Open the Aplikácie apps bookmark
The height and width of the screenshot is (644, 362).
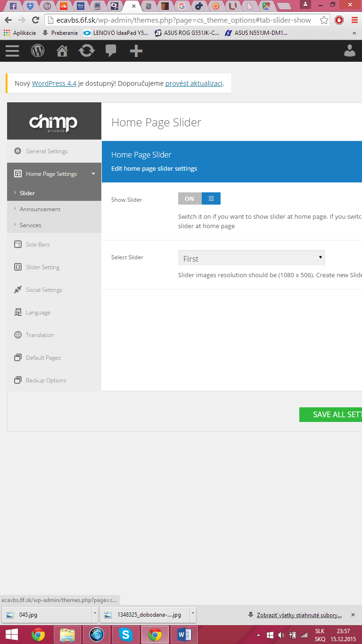pos(20,33)
